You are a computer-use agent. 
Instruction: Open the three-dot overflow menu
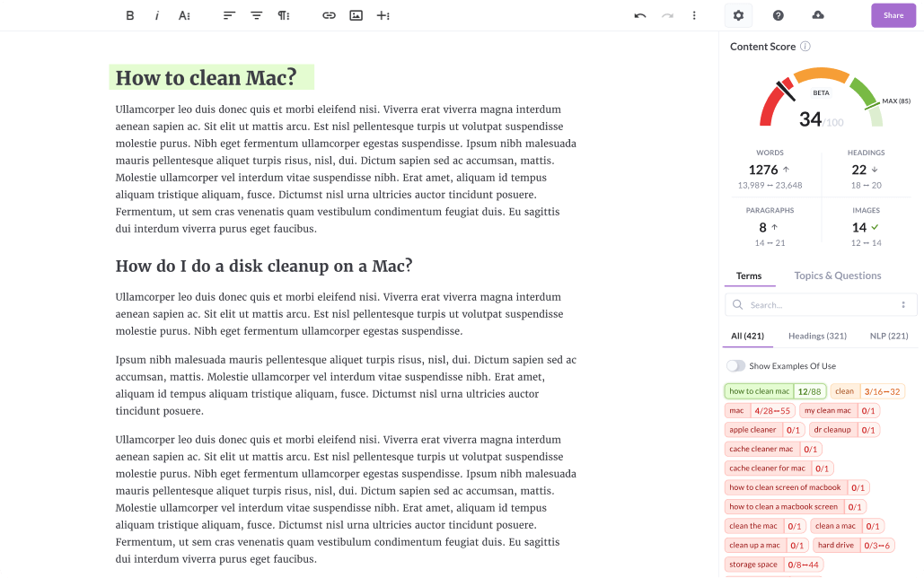[694, 15]
